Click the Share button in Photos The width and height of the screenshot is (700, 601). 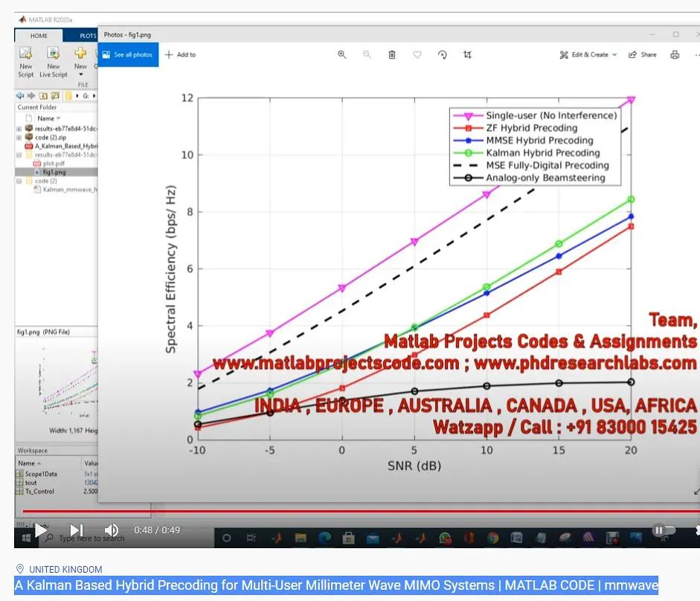pos(643,54)
